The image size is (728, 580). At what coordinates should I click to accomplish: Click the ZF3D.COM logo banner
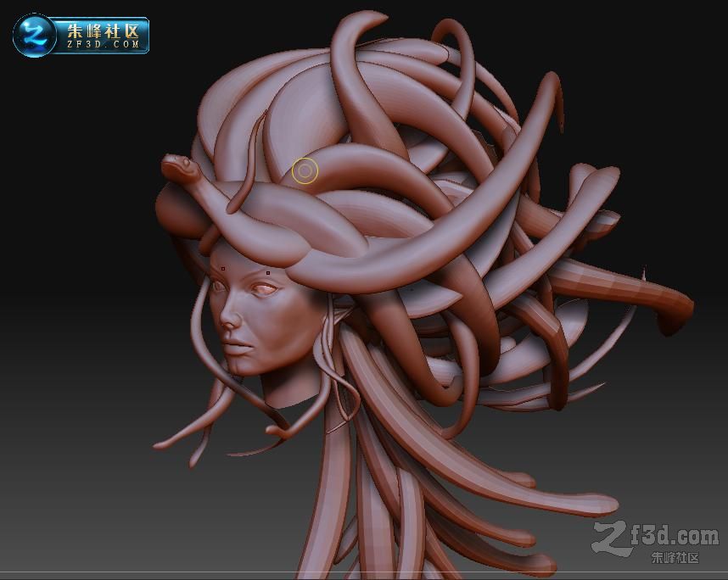coord(81,36)
